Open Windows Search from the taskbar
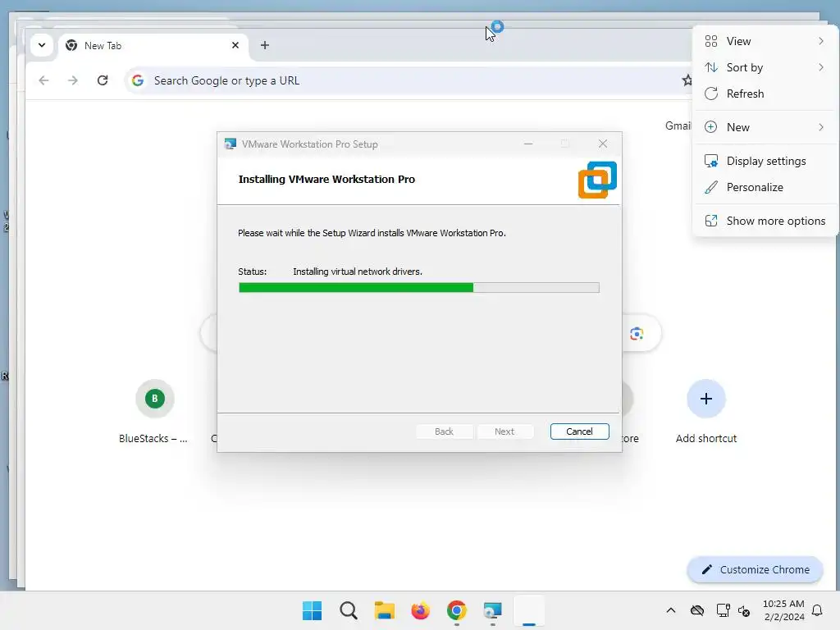Viewport: 840px width, 630px height. 348,610
